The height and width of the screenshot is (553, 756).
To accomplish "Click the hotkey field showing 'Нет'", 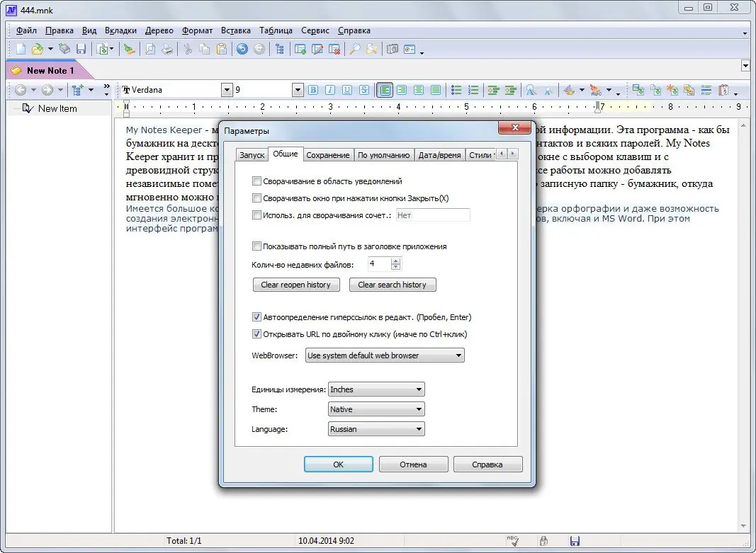I will pyautogui.click(x=433, y=215).
